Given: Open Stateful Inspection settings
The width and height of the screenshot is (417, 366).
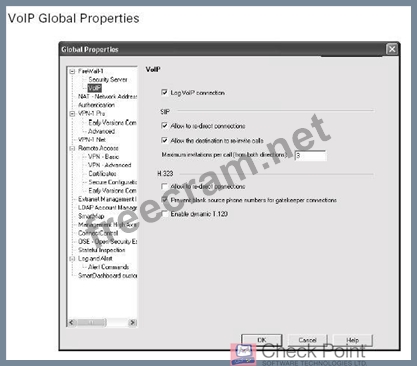Looking at the screenshot, I should [x=102, y=250].
